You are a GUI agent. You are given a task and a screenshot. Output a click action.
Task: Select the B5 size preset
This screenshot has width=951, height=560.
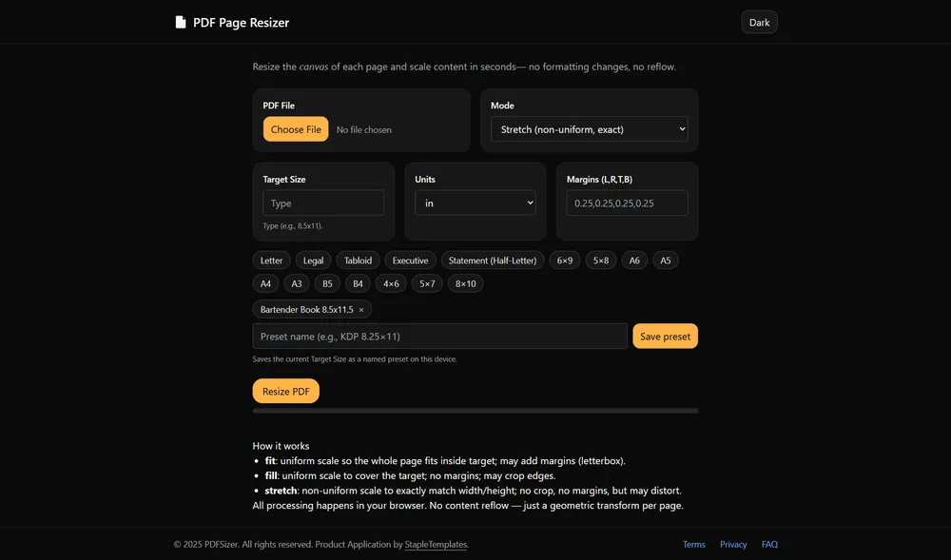point(327,283)
